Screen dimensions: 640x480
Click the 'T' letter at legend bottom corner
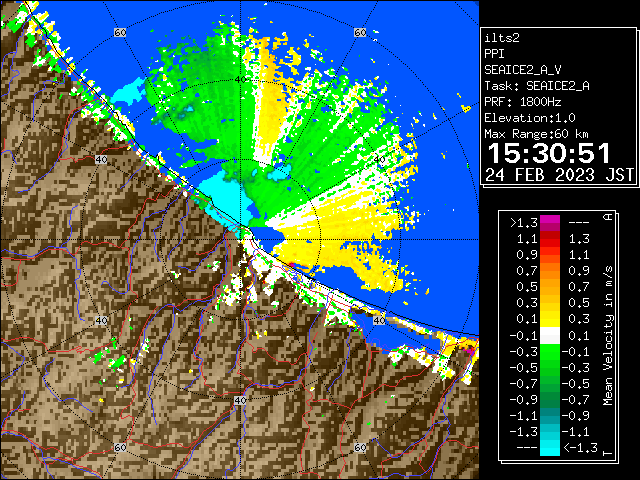coord(608,453)
